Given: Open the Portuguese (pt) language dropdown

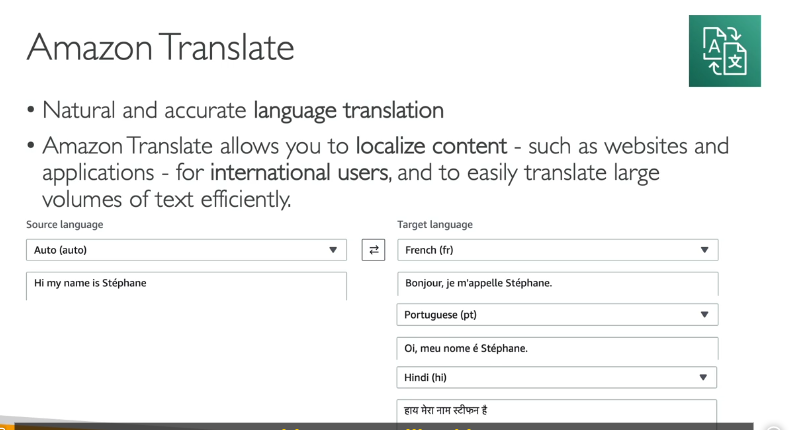Looking at the screenshot, I should click(x=557, y=314).
